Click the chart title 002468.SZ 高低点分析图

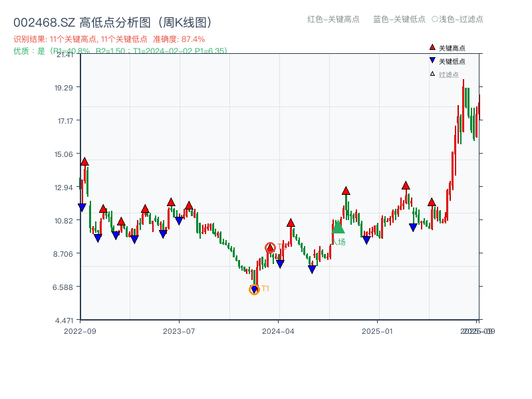click(112, 23)
